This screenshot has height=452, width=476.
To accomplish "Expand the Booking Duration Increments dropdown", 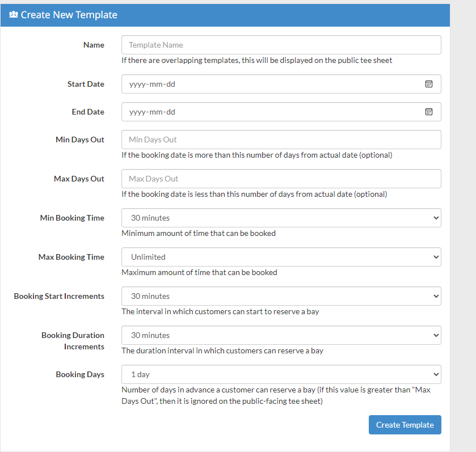I will [281, 335].
